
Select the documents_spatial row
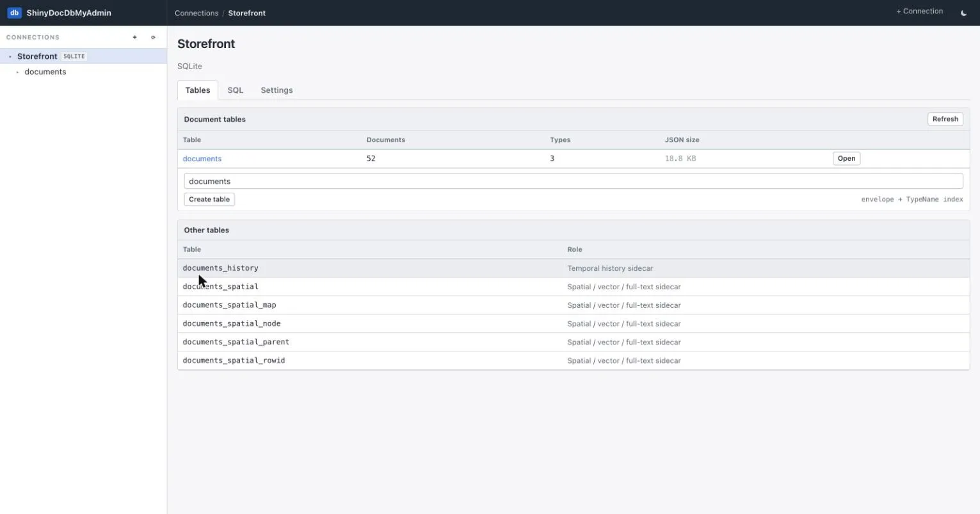(573, 287)
